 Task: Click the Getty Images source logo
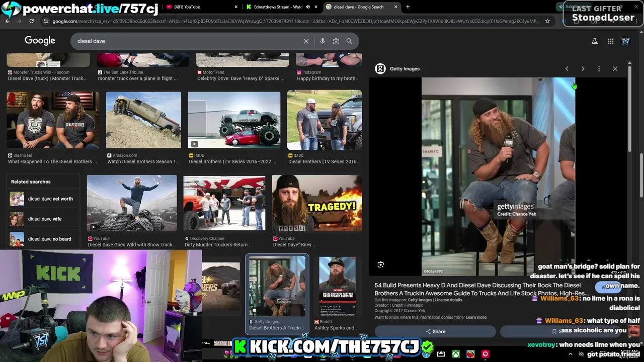point(380,69)
